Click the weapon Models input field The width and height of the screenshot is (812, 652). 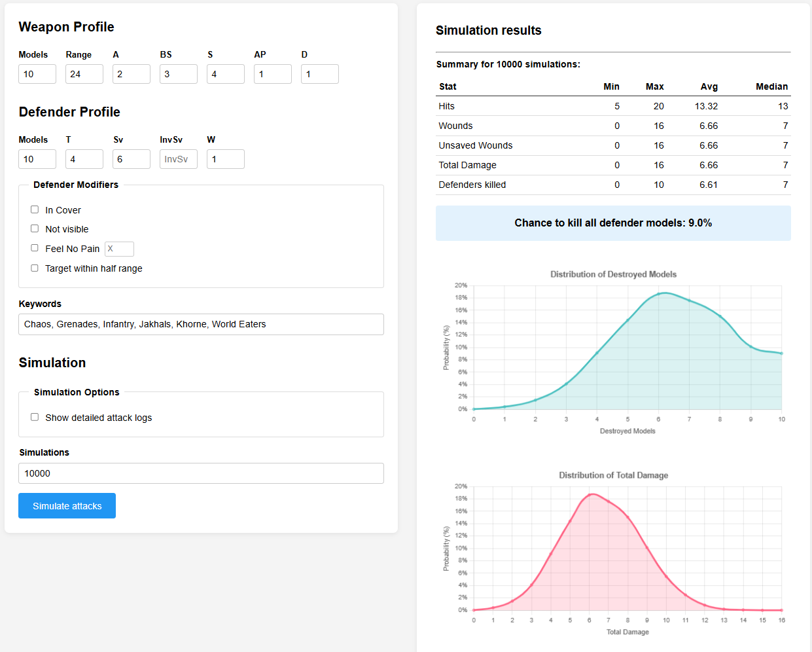(37, 74)
